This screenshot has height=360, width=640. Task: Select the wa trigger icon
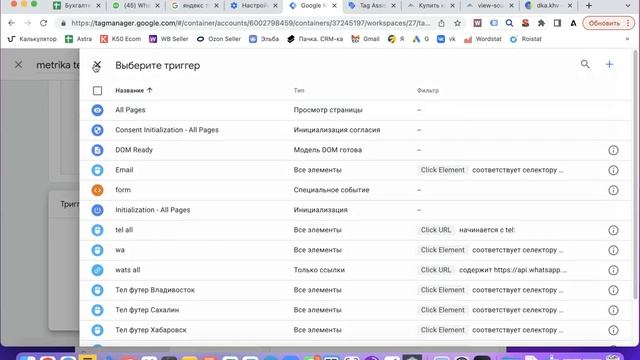point(97,250)
